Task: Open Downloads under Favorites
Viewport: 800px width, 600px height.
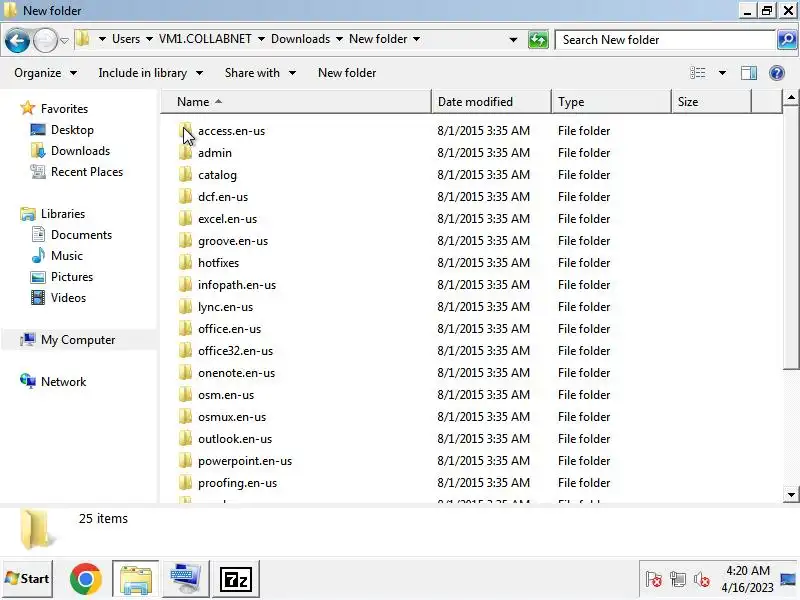Action: tap(80, 151)
